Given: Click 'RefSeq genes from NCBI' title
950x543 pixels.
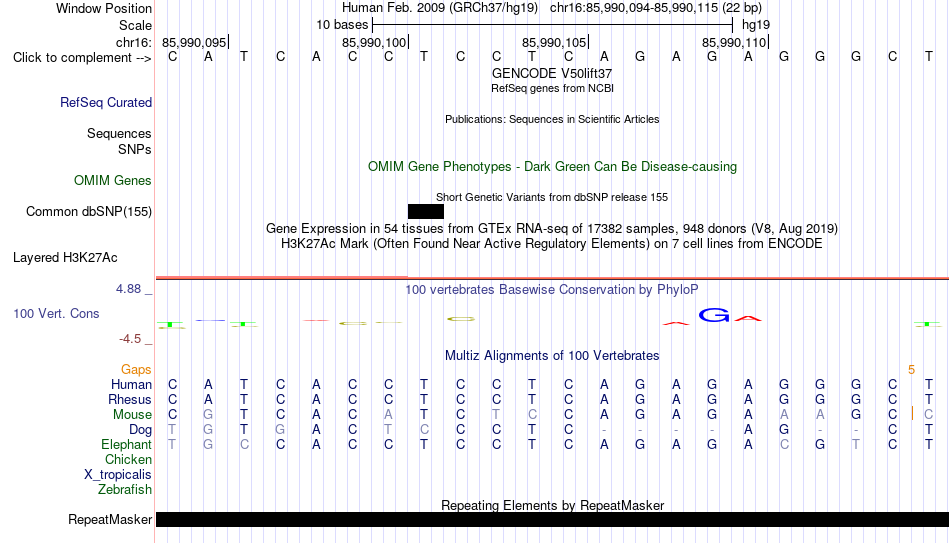Looking at the screenshot, I should [x=552, y=88].
